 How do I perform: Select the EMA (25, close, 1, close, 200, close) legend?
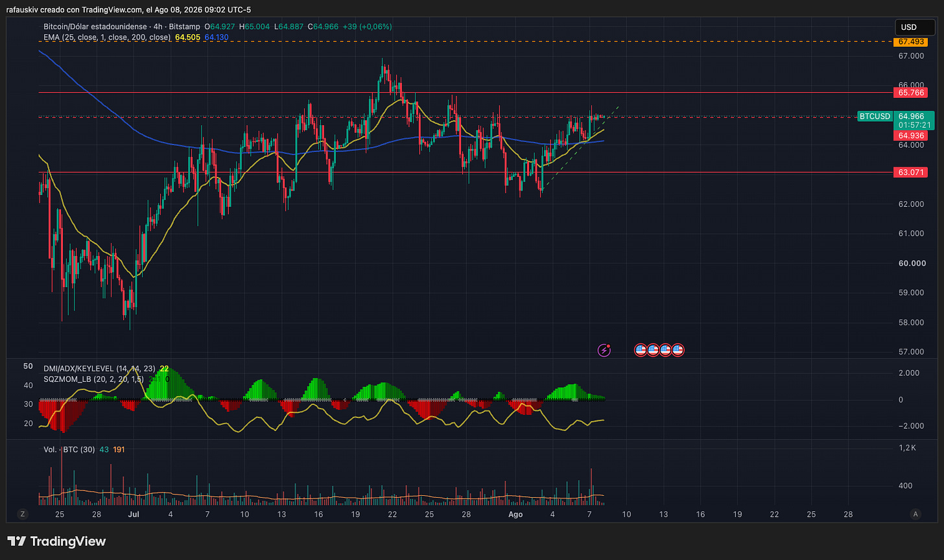[107, 38]
